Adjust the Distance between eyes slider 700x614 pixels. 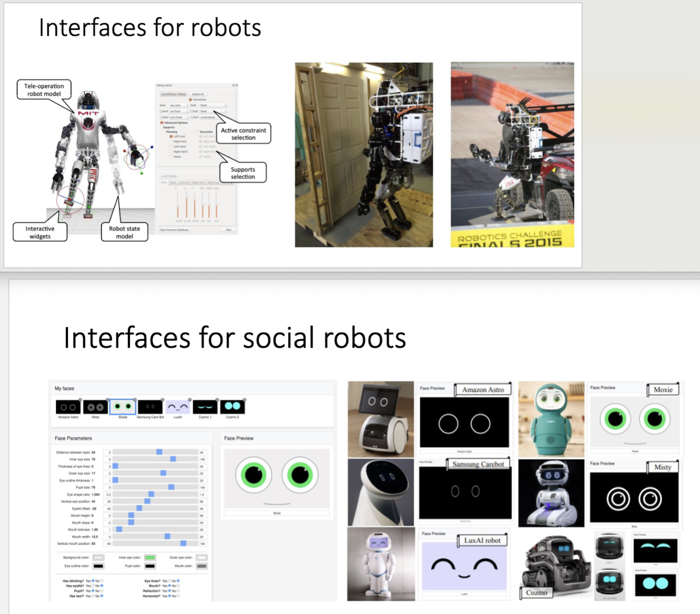tap(155, 452)
